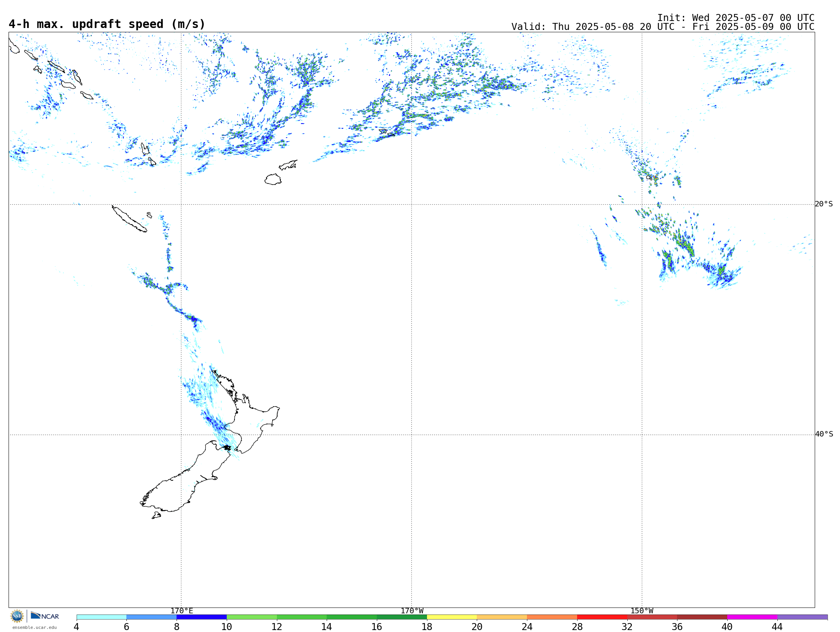Viewport: 840px width, 632px height.
Task: Click the colorbar tick label 4
Action: tap(77, 627)
